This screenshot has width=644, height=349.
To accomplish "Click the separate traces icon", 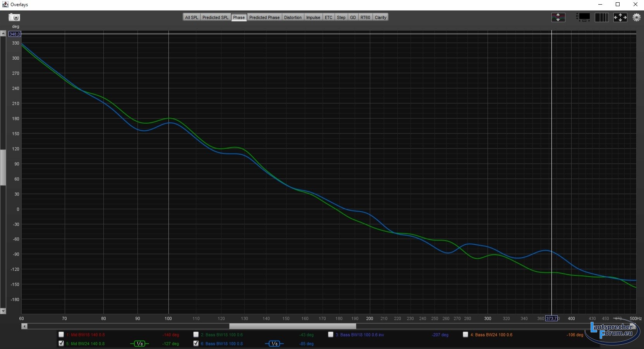I will (558, 17).
